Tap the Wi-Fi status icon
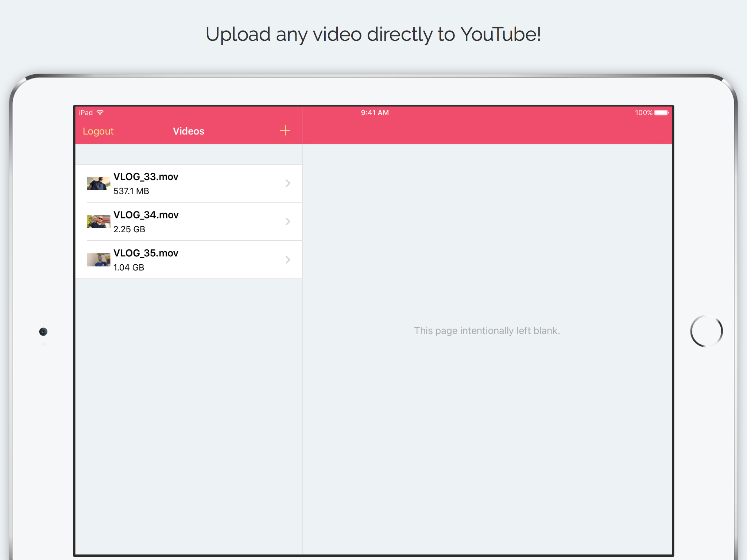Screen dimensions: 747x560 [100, 112]
